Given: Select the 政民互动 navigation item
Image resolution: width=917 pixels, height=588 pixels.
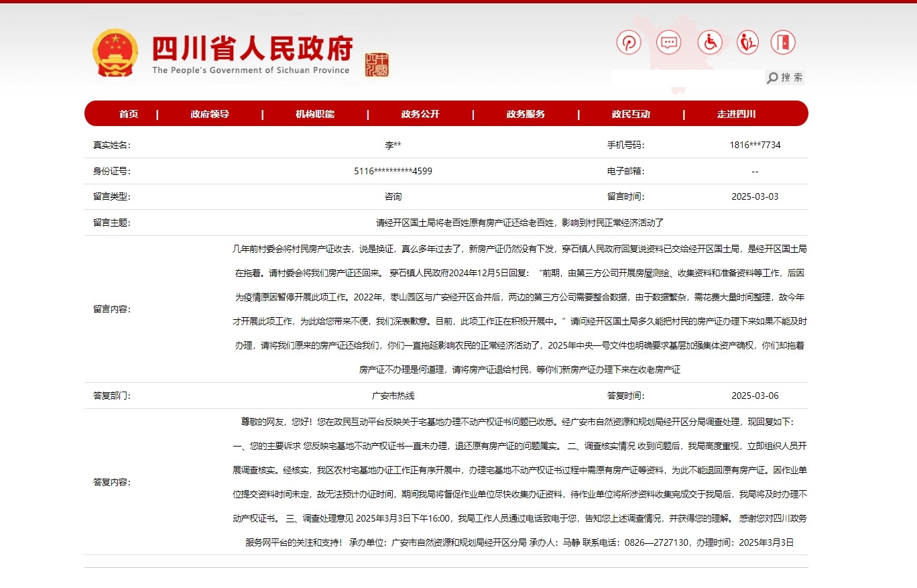Looking at the screenshot, I should coord(631,114).
